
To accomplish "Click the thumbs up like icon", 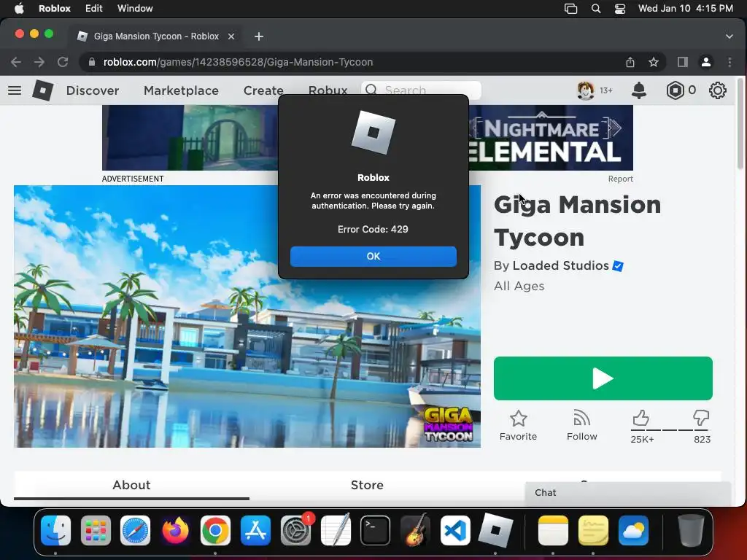I will point(640,418).
